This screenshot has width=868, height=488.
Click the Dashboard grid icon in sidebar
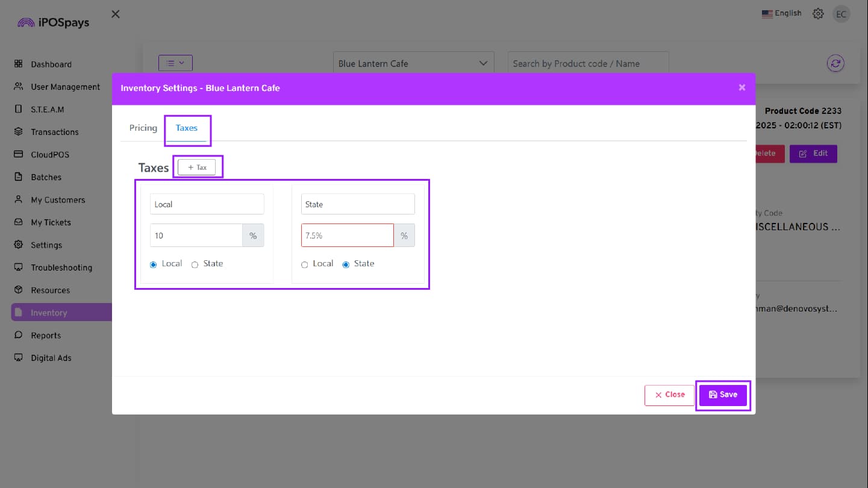tap(19, 64)
